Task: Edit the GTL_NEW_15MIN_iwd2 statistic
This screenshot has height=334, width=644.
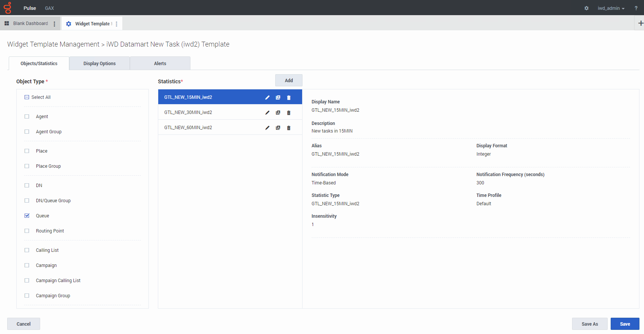Action: pos(267,97)
